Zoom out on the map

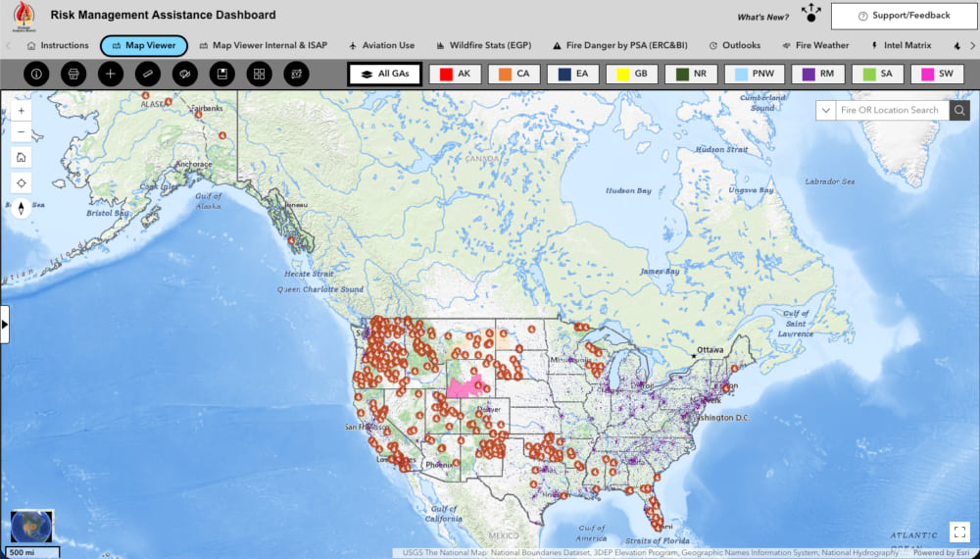(x=22, y=132)
